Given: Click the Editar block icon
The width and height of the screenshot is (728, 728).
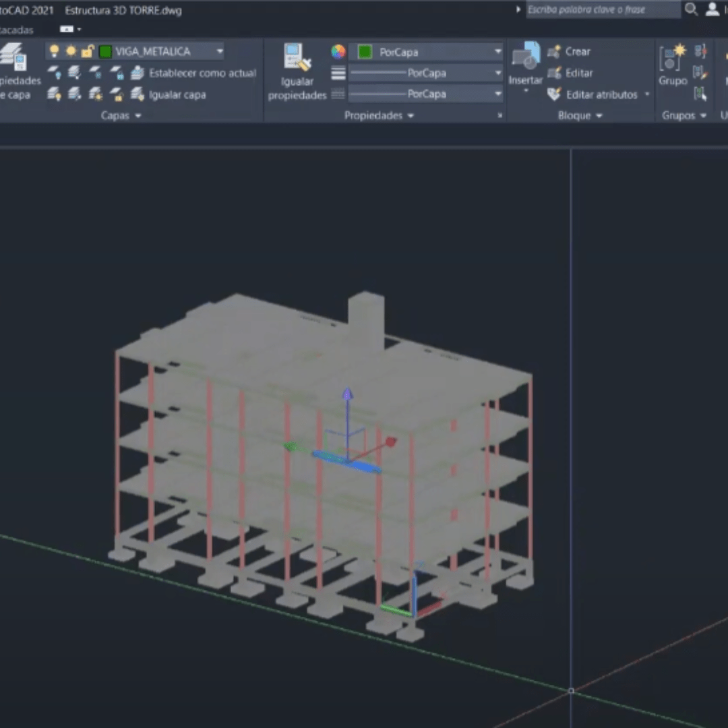Looking at the screenshot, I should 554,73.
